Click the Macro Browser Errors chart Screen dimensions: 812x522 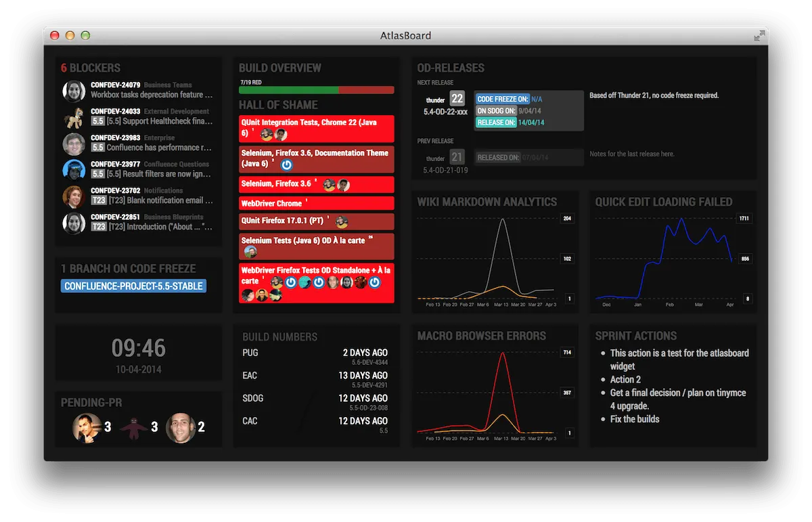(495, 393)
